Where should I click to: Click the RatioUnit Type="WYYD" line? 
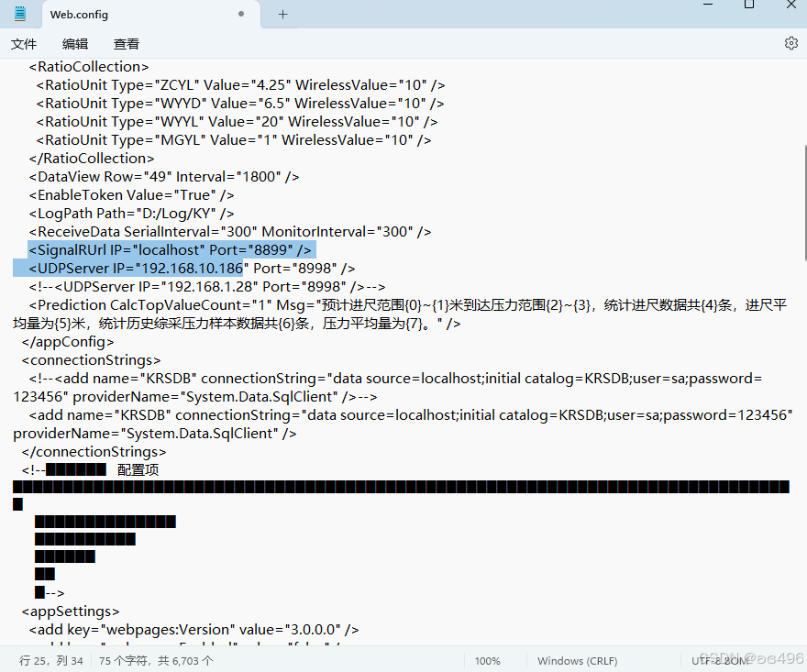(x=240, y=104)
